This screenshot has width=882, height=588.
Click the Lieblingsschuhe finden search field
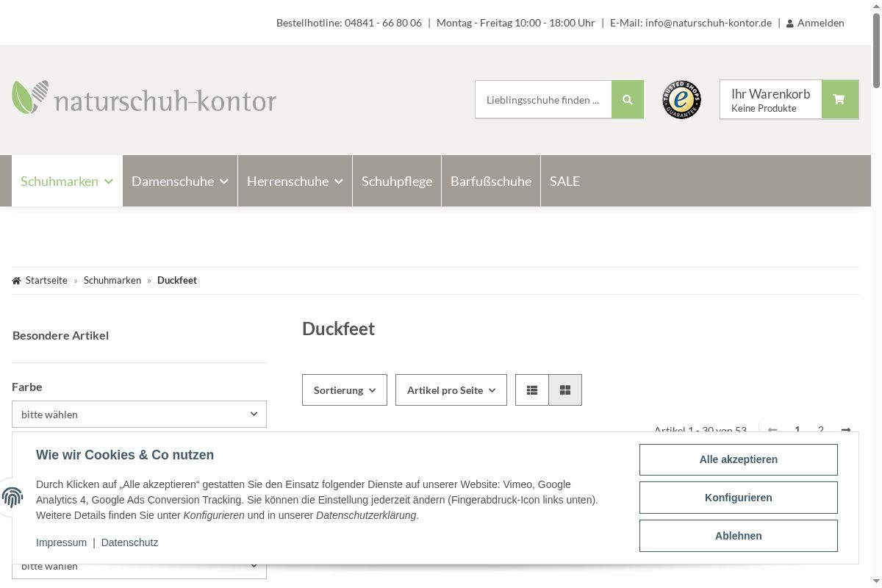point(543,100)
